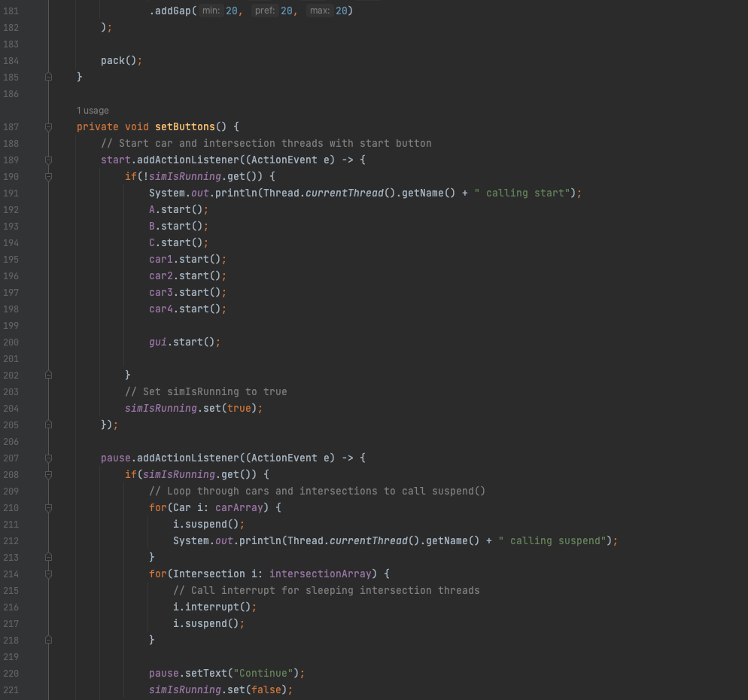Click the "Continue" string in pause.setText
Viewport: 748px width, 700px height.
(x=263, y=673)
